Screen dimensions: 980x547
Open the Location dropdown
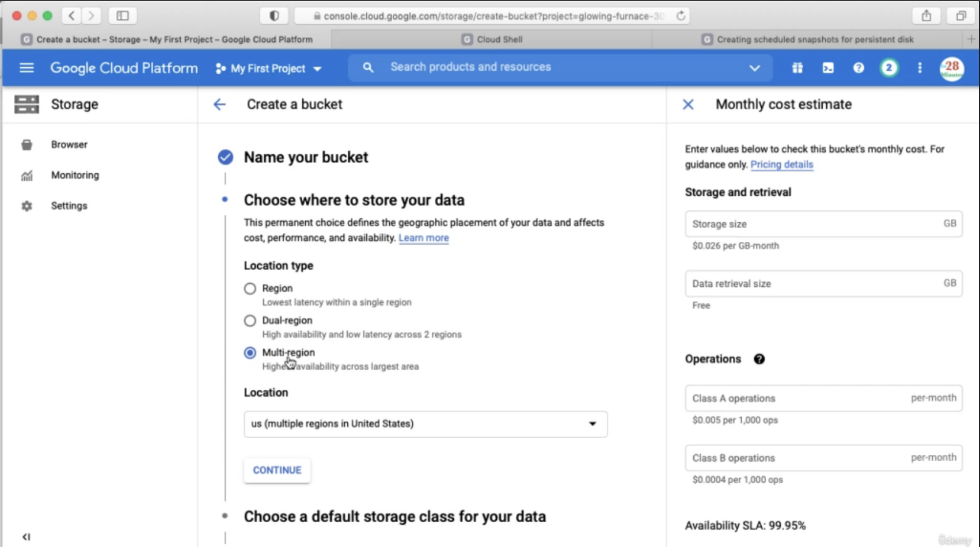click(426, 424)
